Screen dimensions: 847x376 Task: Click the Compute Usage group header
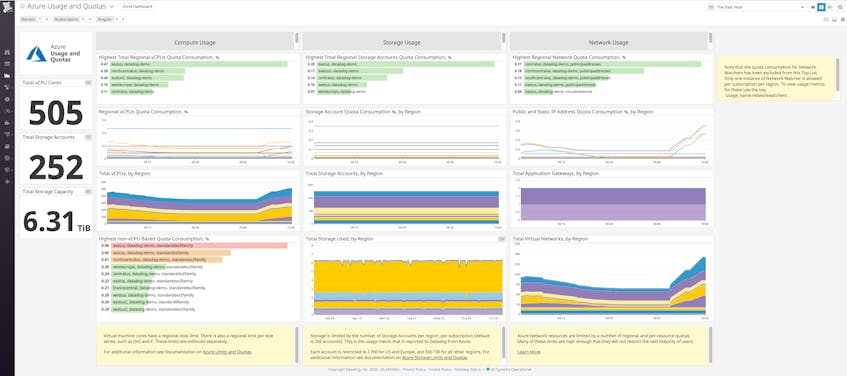click(195, 42)
